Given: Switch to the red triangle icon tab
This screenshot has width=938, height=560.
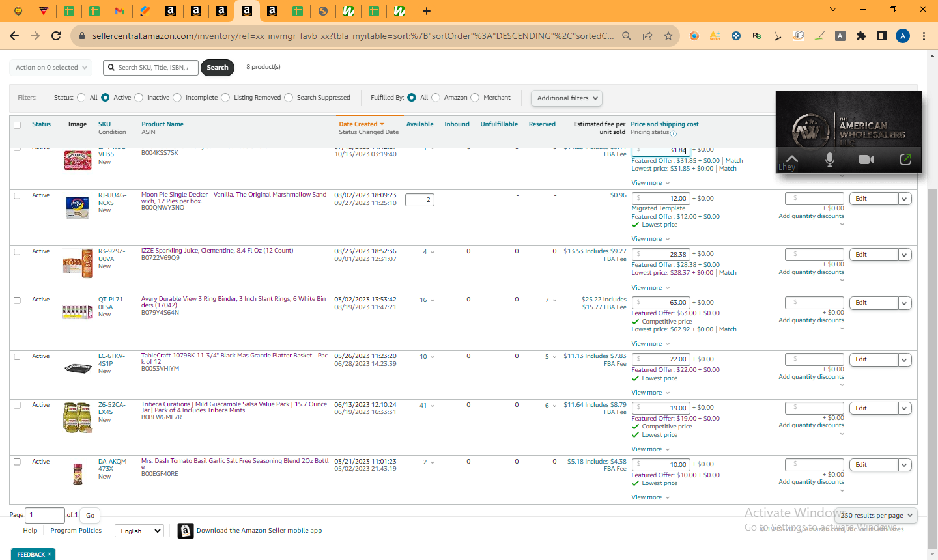Looking at the screenshot, I should click(43, 11).
